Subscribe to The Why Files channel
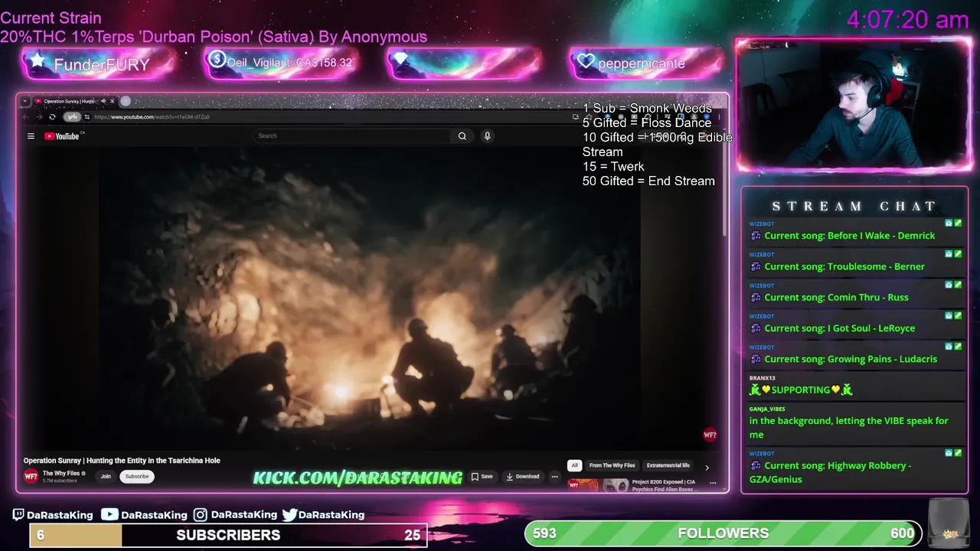 pyautogui.click(x=137, y=476)
